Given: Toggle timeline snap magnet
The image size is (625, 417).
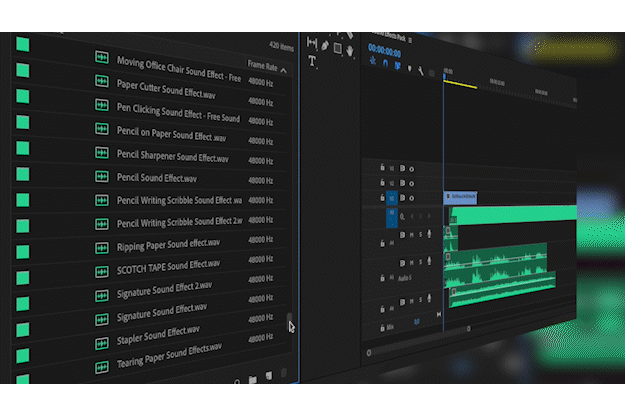Looking at the screenshot, I should [x=387, y=63].
